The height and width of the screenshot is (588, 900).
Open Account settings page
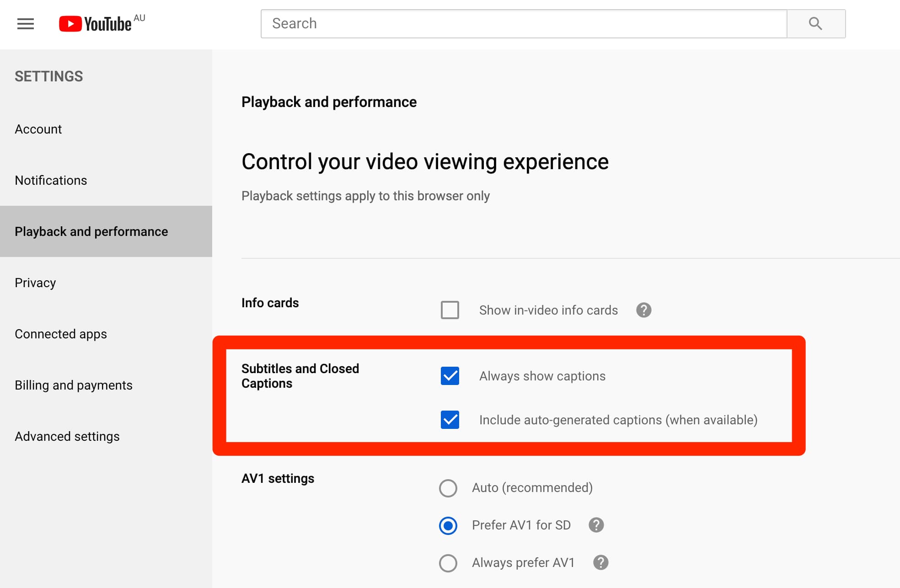(106, 129)
